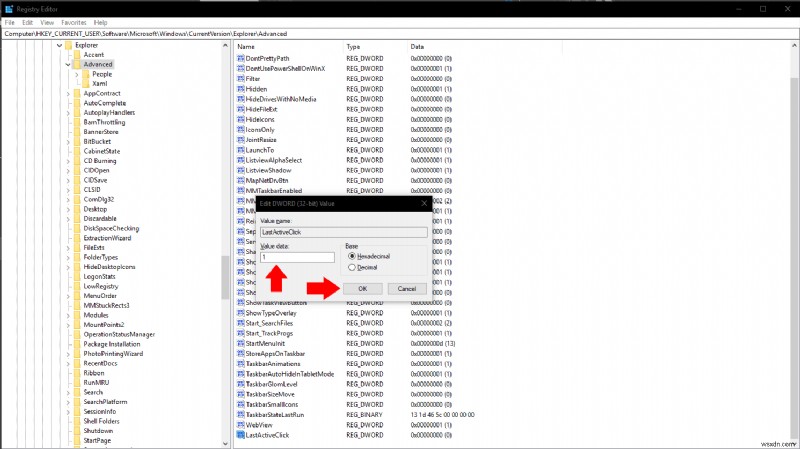Click the Registry Editor title bar app icon
This screenshot has height=449, width=800.
9,9
